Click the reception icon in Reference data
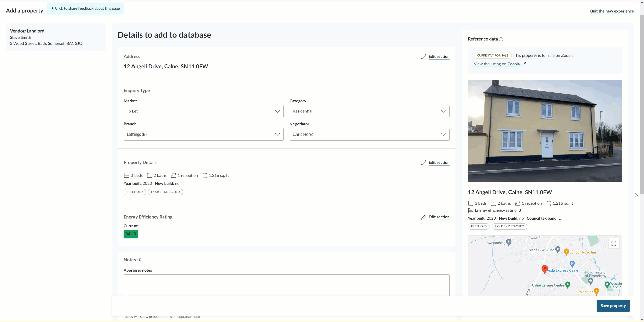This screenshot has width=644, height=322. [x=518, y=203]
